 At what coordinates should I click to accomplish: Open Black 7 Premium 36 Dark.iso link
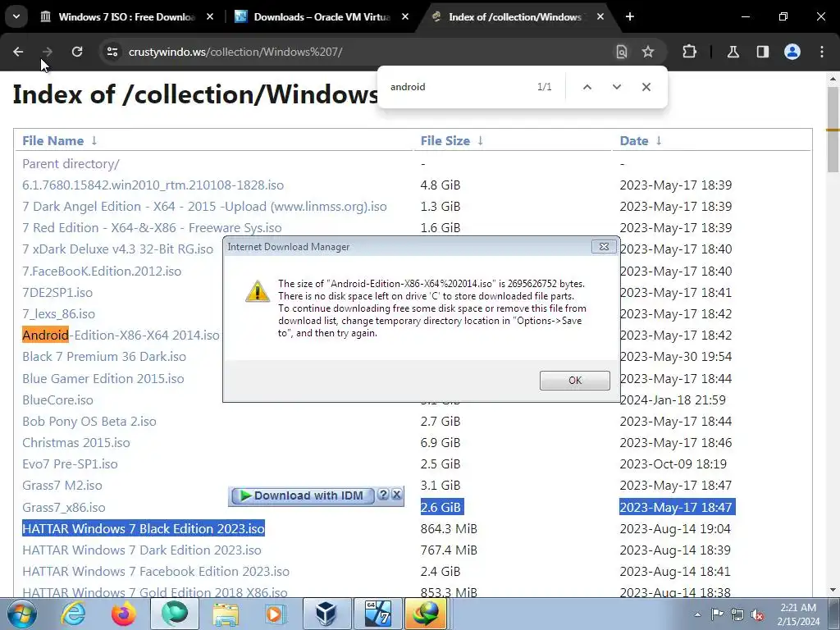(x=104, y=357)
